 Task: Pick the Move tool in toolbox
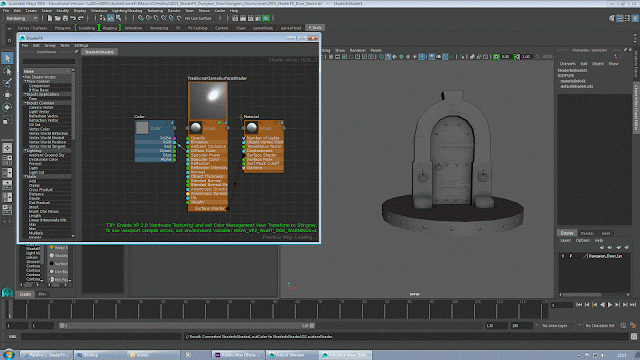(7, 95)
